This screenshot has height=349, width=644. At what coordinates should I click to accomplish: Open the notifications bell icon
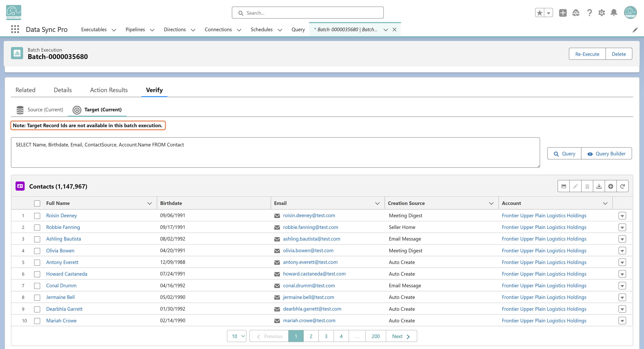pos(614,12)
